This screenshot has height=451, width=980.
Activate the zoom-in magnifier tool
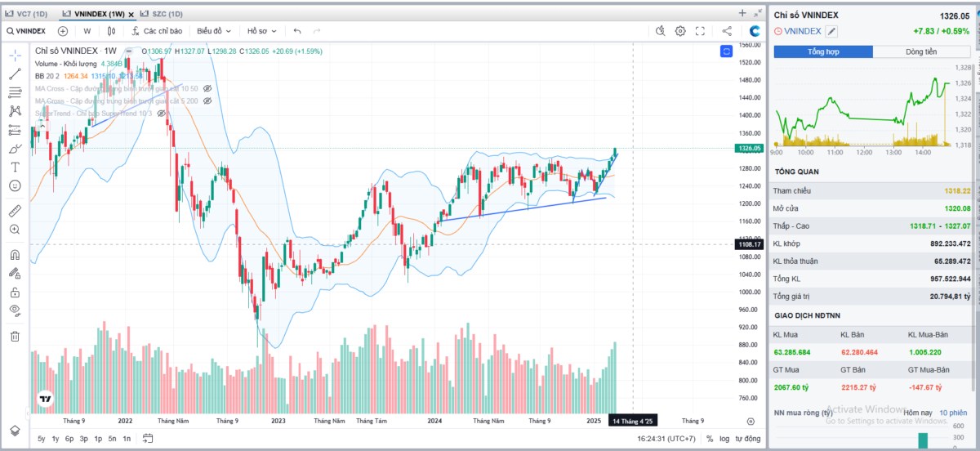15,230
